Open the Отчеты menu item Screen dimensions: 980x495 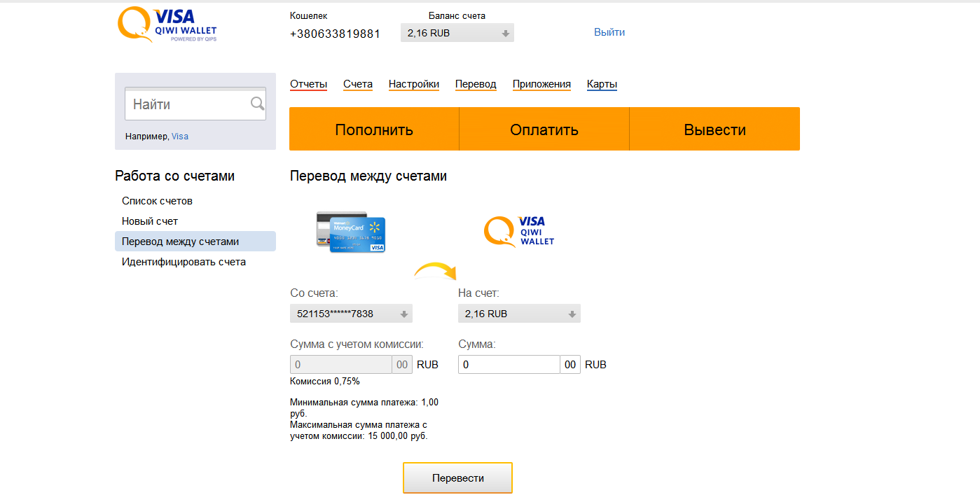pyautogui.click(x=309, y=84)
